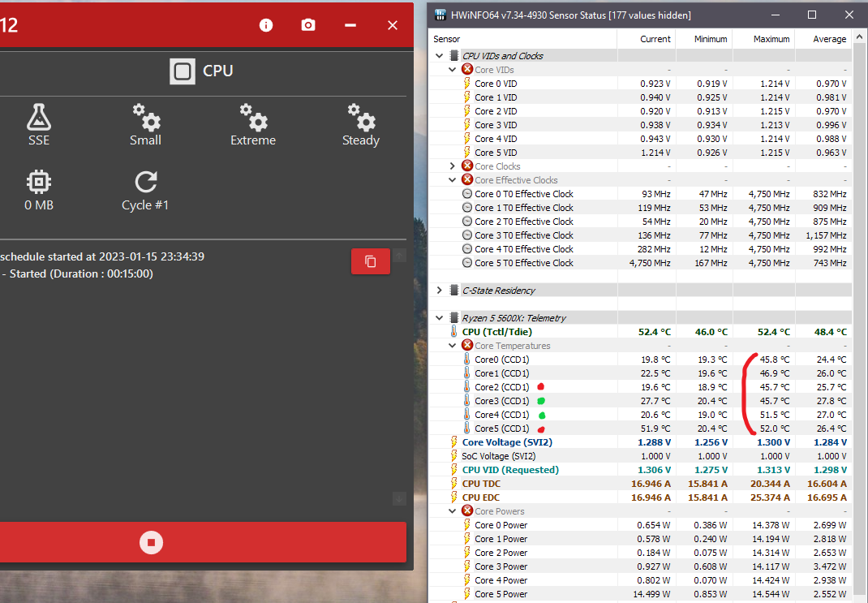Click the Maximum column header
The image size is (868, 603).
coord(764,39)
